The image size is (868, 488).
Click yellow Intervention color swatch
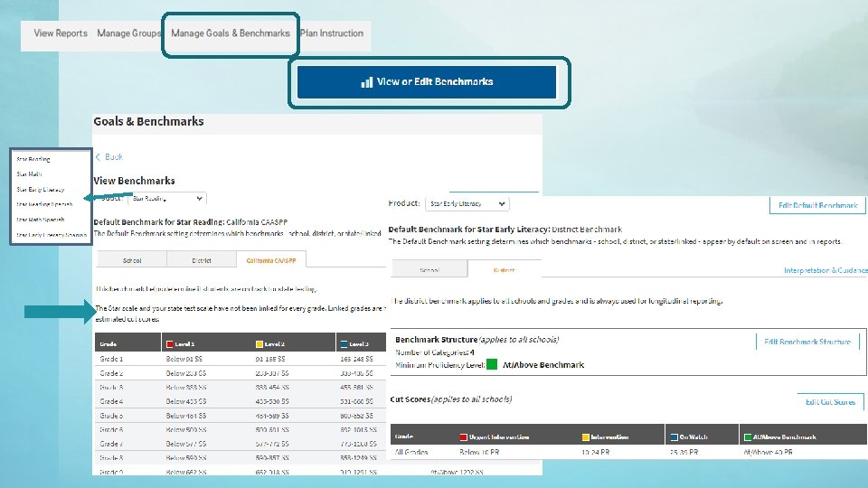click(585, 437)
